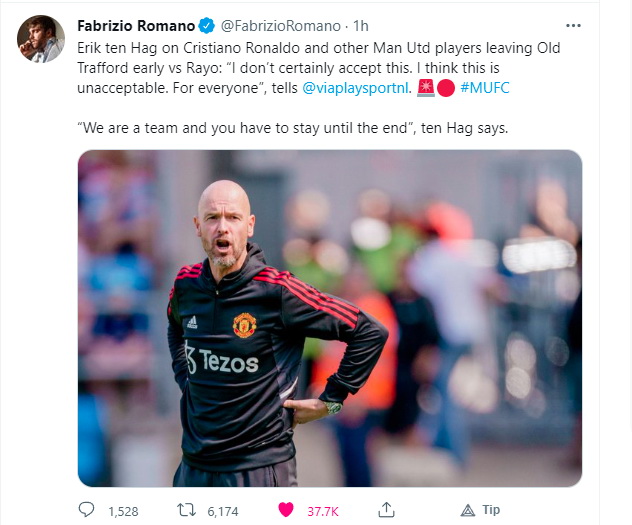The width and height of the screenshot is (632, 525).
Task: Click the tweet text about Old Trafford
Action: [x=318, y=68]
